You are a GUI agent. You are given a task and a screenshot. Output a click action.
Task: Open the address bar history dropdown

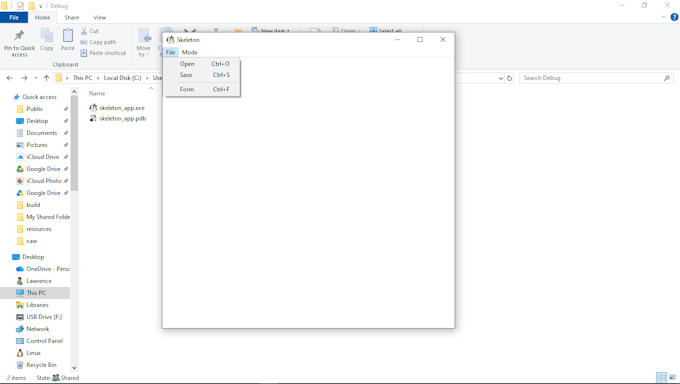pyautogui.click(x=501, y=78)
